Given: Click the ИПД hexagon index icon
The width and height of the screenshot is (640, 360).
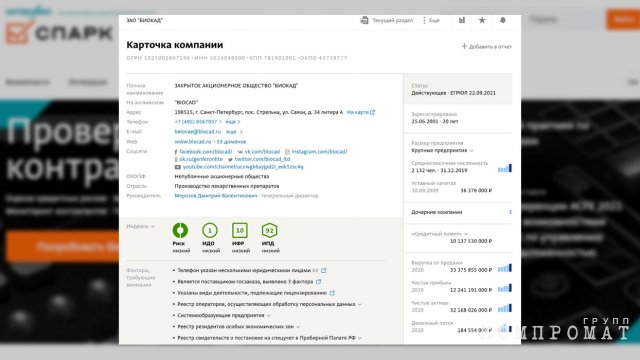Looking at the screenshot, I should tap(269, 230).
